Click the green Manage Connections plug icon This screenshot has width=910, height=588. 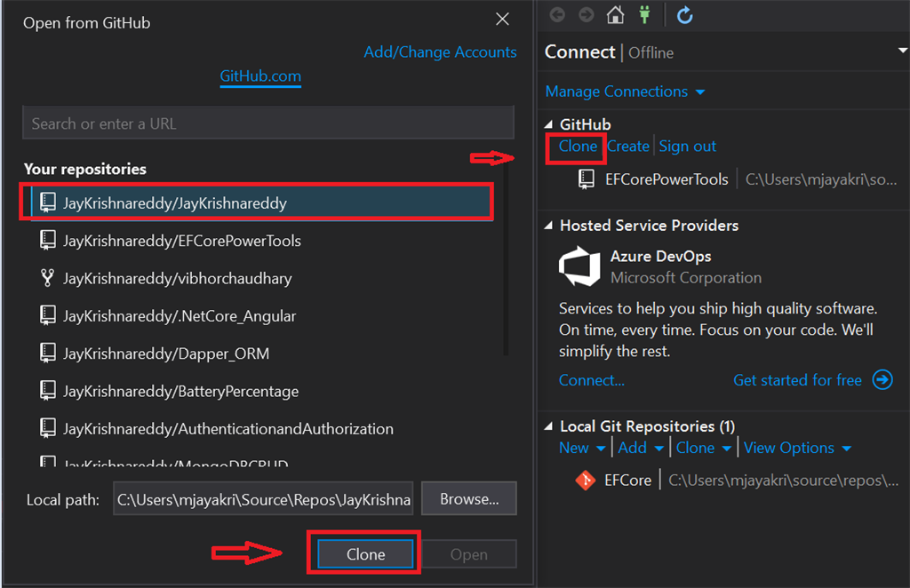coord(645,14)
